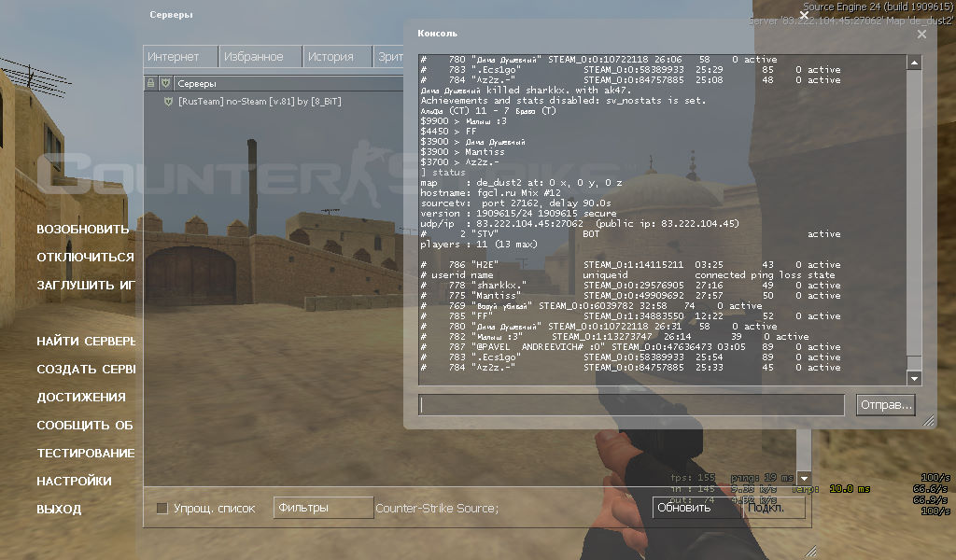This screenshot has width=956, height=560.
Task: Click the Серверы window resize grip
Action: click(810, 552)
